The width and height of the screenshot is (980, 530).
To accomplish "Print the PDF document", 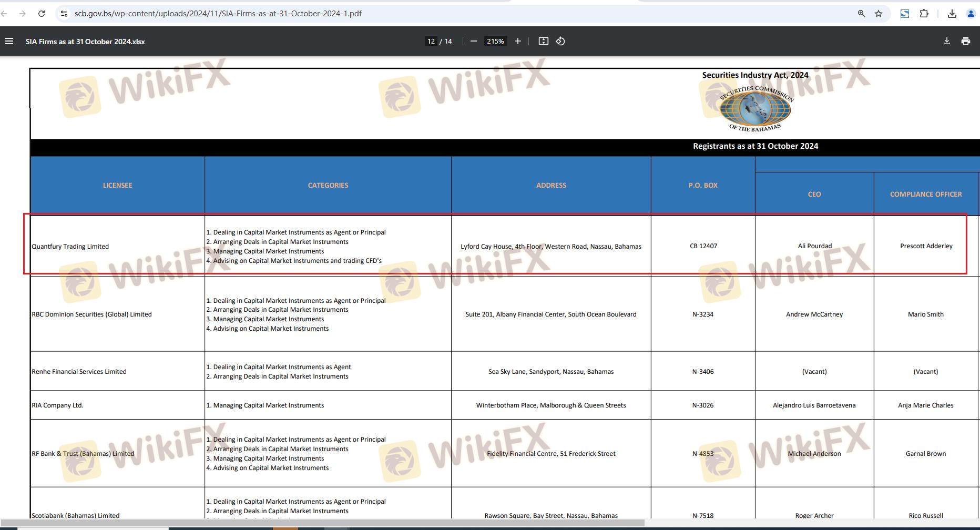I will [x=965, y=41].
